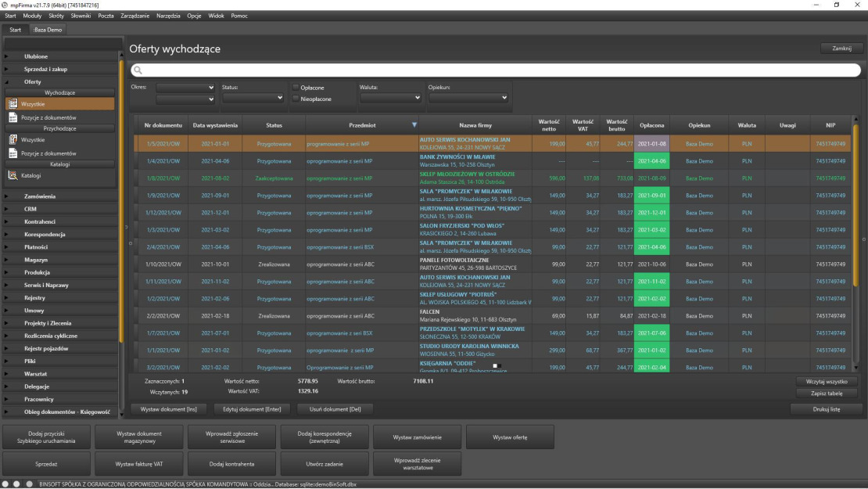Switch to the :Baza Demo tab
The image size is (868, 489).
coord(48,30)
